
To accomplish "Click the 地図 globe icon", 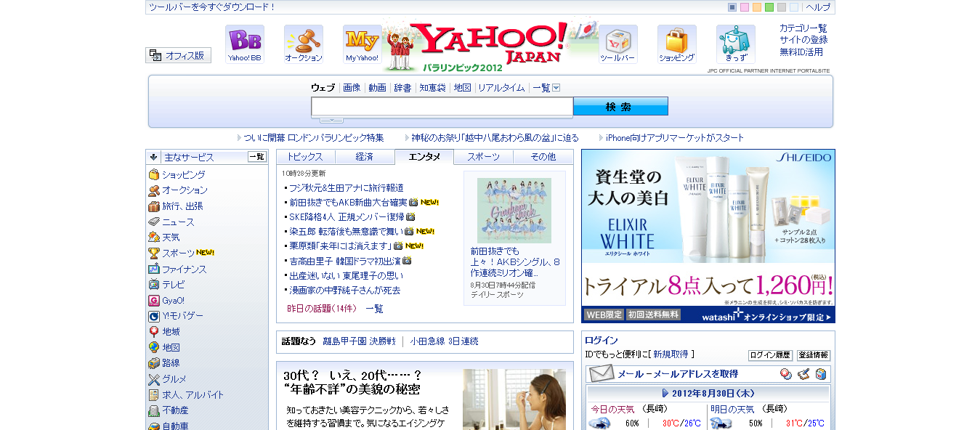I will click(154, 348).
